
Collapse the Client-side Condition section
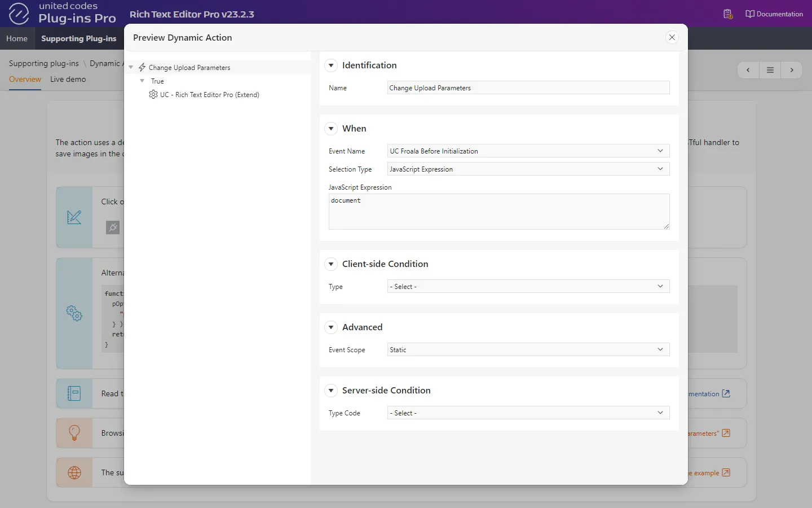coord(331,264)
